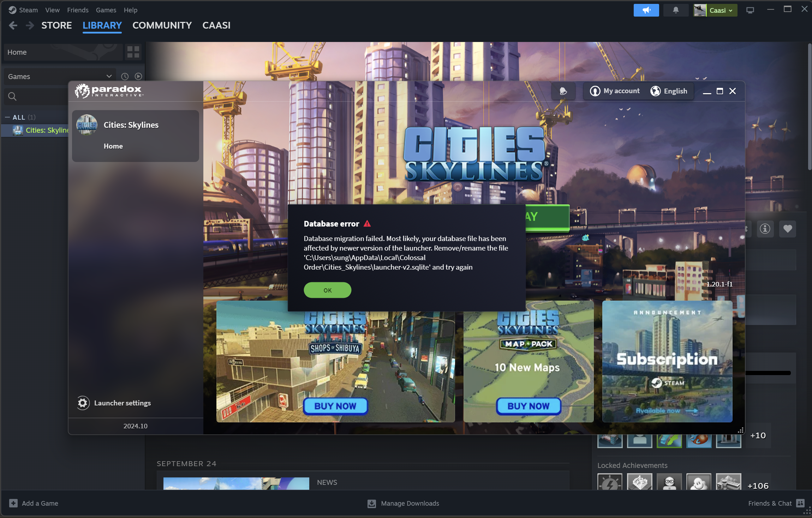Open the Friends & Chat grid icon

[x=801, y=503]
